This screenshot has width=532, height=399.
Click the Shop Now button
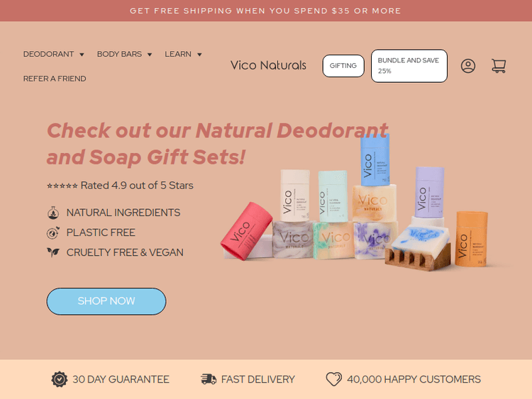[x=106, y=301]
